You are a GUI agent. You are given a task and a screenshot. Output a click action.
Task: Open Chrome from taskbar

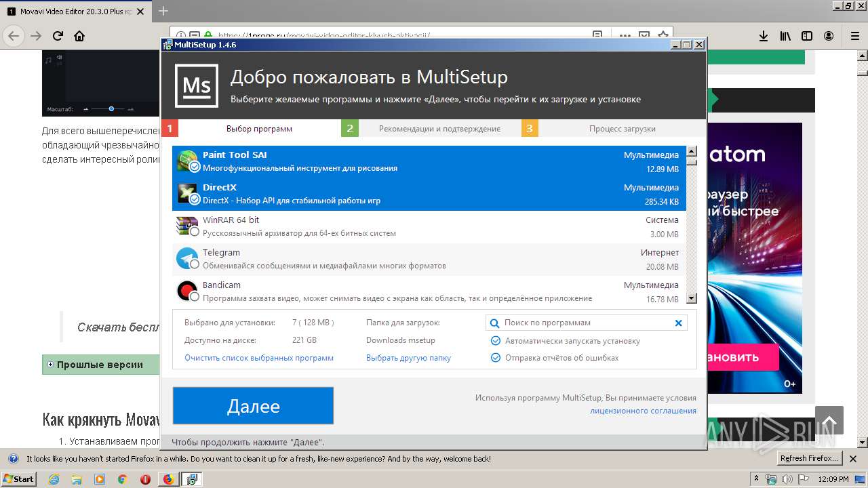pyautogui.click(x=122, y=479)
